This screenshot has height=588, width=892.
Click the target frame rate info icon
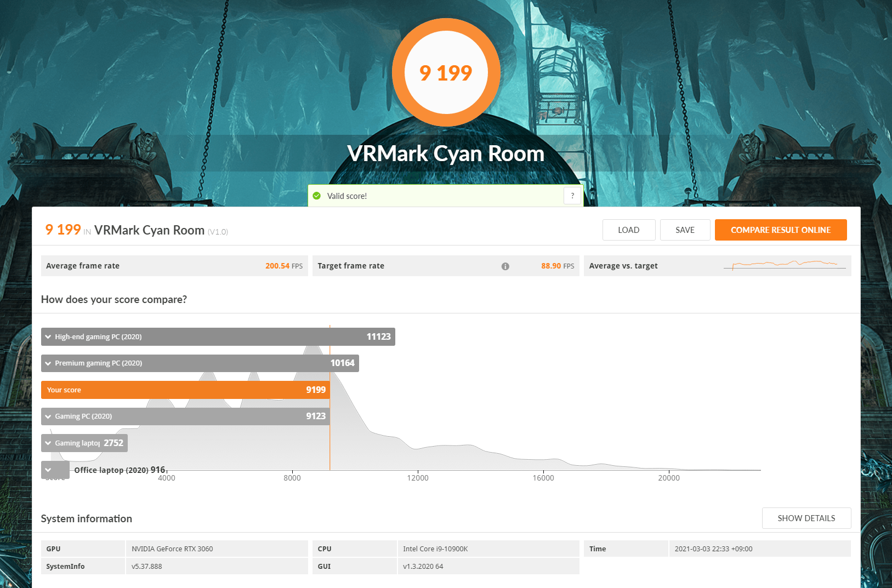[x=505, y=266]
